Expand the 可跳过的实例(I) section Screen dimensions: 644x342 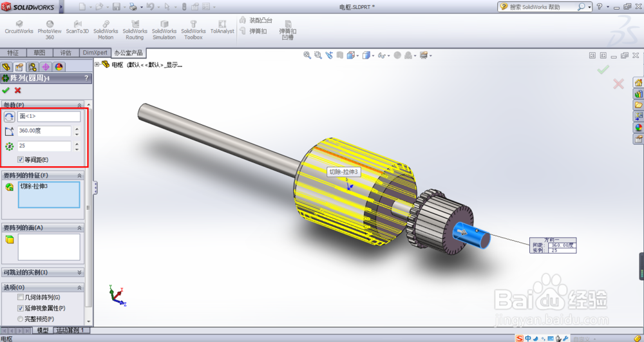(x=79, y=272)
